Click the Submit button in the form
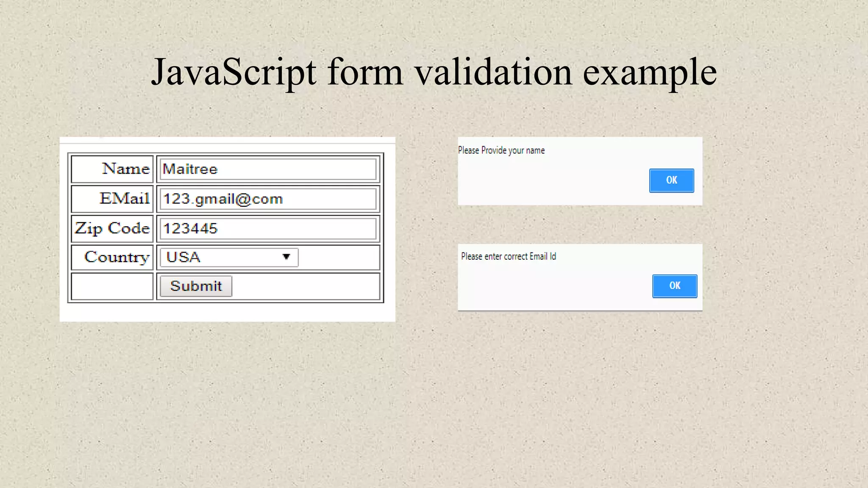This screenshot has height=488, width=868. [x=196, y=286]
